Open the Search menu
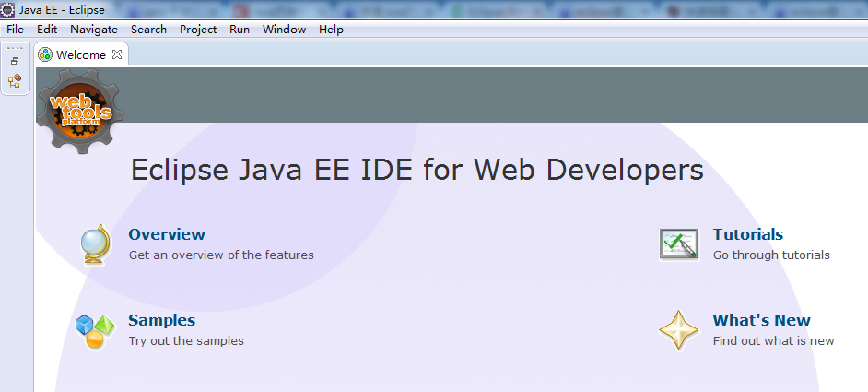 (148, 30)
